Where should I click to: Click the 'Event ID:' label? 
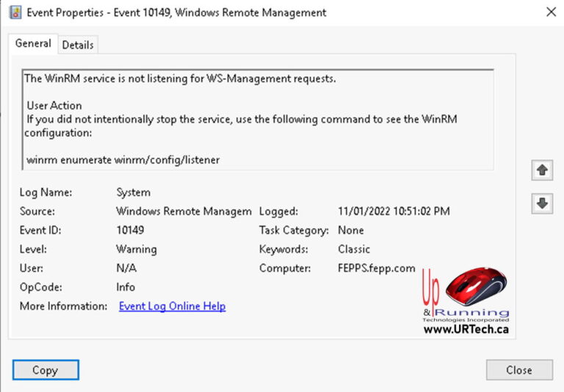(40, 231)
